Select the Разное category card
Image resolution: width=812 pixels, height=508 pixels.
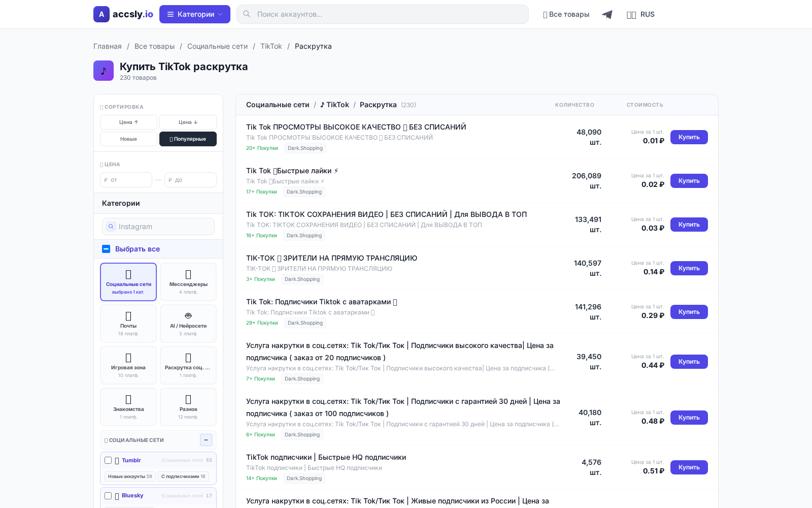click(188, 407)
